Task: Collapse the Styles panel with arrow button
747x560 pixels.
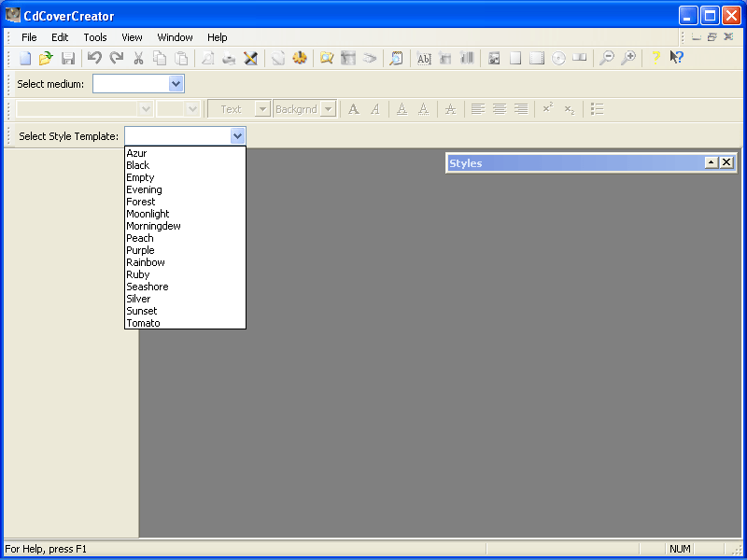Action: pos(712,162)
